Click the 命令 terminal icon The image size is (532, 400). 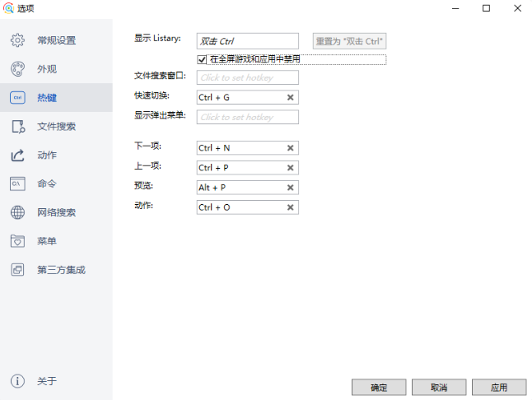point(17,184)
